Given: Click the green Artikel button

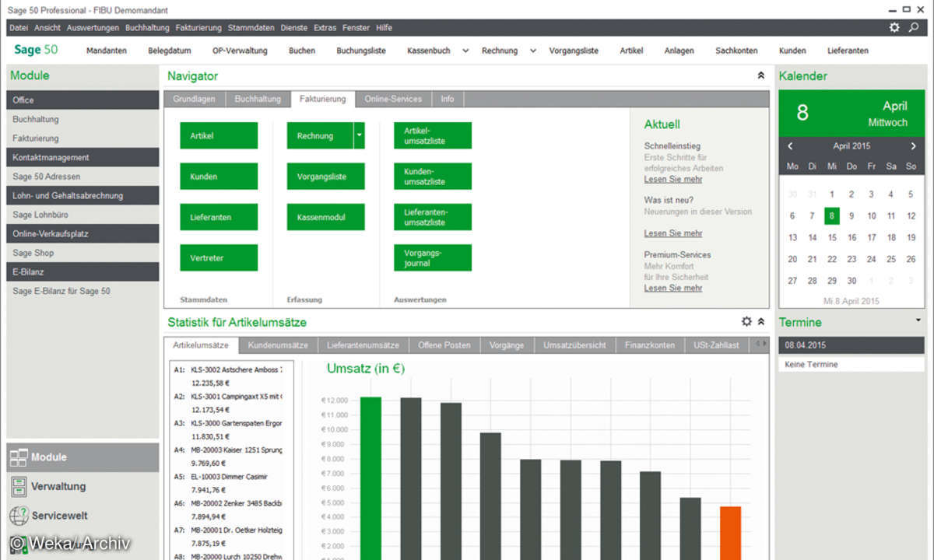Looking at the screenshot, I should [219, 135].
